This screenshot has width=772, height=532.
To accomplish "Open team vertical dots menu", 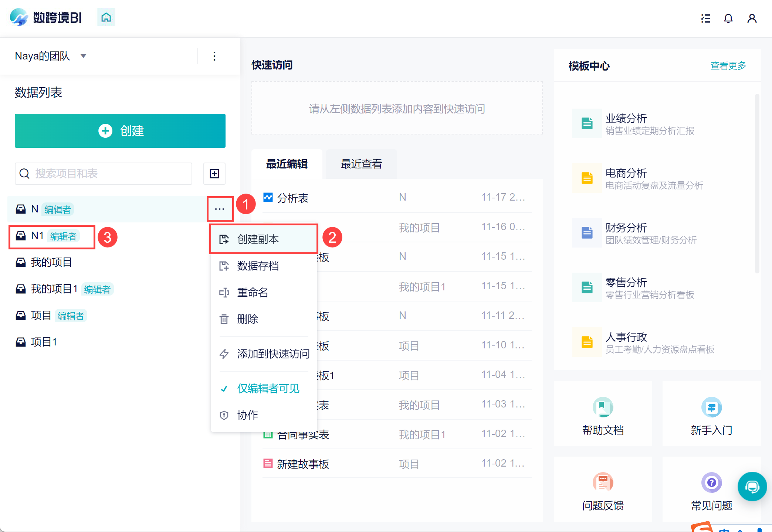I will (214, 56).
